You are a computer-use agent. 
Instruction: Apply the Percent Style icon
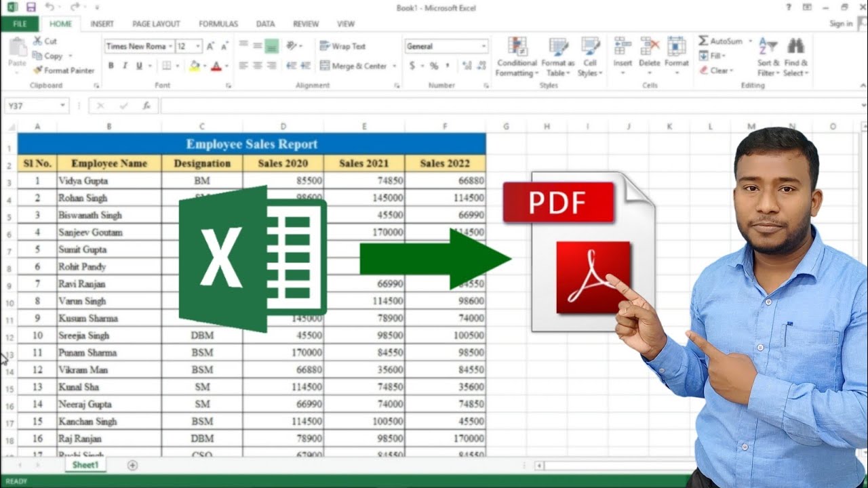click(x=434, y=66)
